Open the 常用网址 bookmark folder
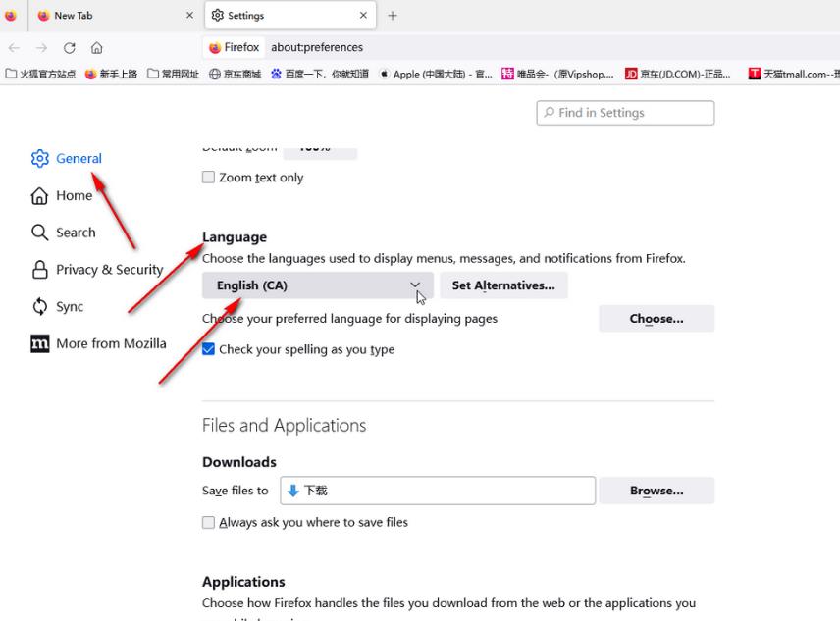Image resolution: width=840 pixels, height=621 pixels. click(x=174, y=74)
